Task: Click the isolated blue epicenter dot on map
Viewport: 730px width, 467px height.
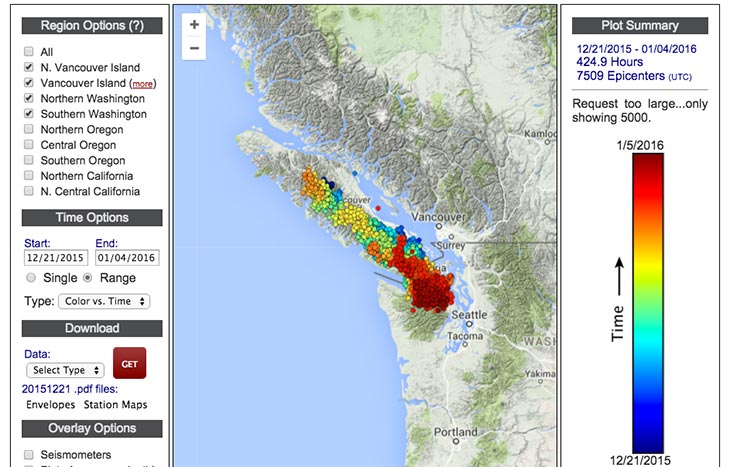Action: 355,173
